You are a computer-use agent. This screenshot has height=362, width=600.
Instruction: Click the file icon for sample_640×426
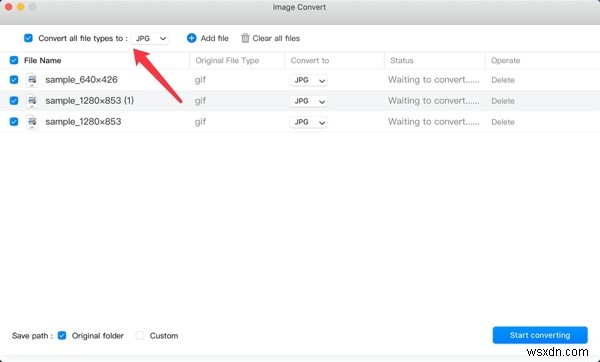(x=32, y=80)
